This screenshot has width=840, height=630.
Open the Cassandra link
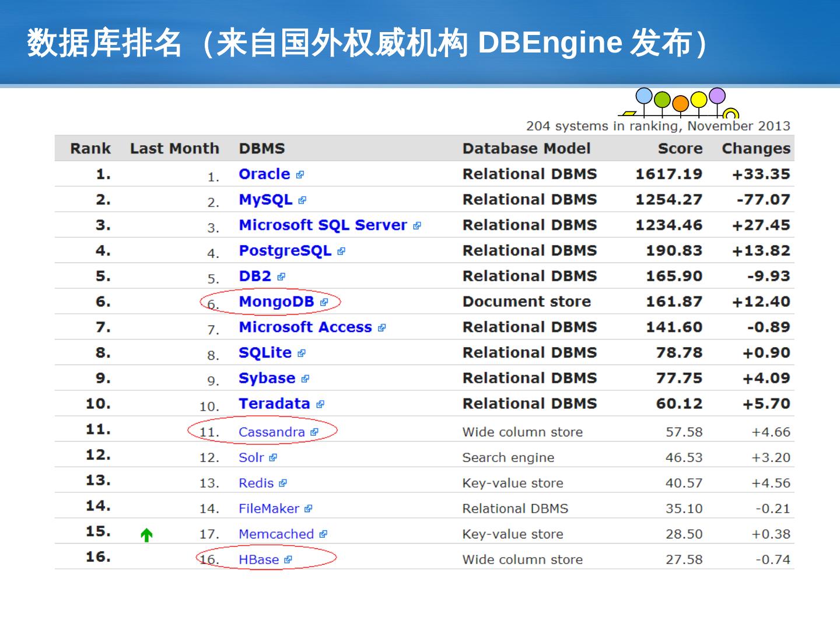click(271, 432)
